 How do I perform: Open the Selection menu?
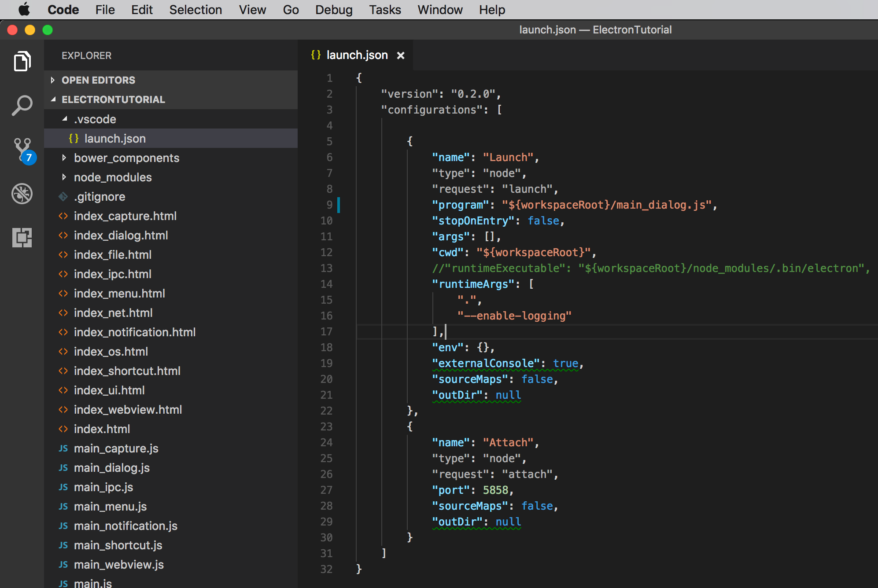click(x=196, y=10)
